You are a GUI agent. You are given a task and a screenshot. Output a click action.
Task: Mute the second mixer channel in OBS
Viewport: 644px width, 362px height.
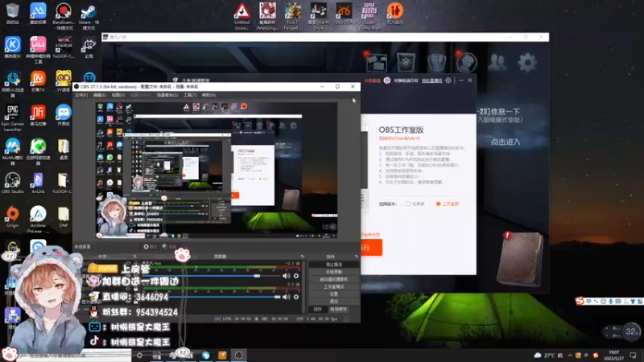click(x=287, y=297)
